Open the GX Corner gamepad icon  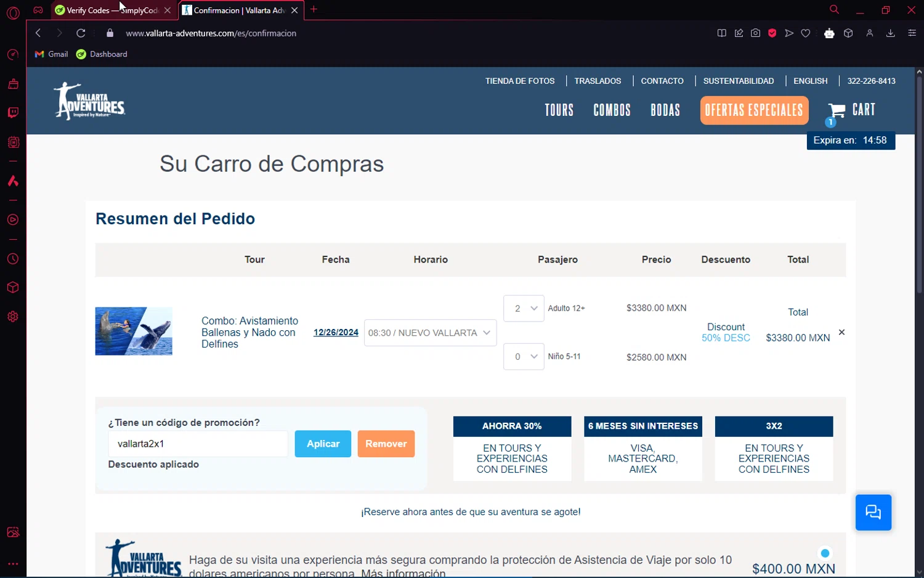coord(38,10)
